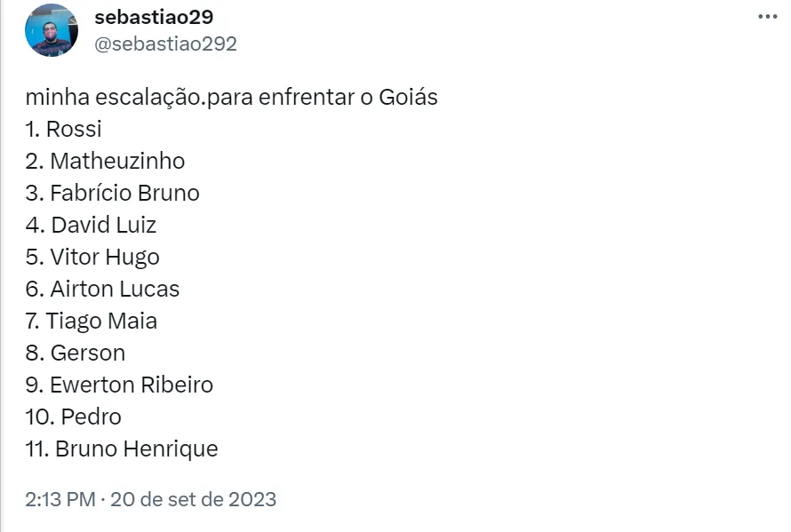The height and width of the screenshot is (532, 791).
Task: Click the line "2. Matheuzinho"
Action: [x=105, y=161]
